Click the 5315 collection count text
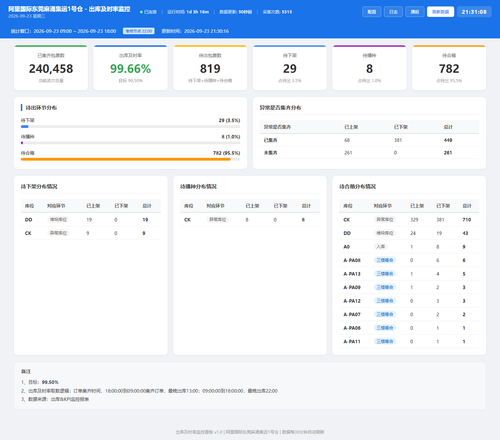The height and width of the screenshot is (440, 500). pos(287,12)
